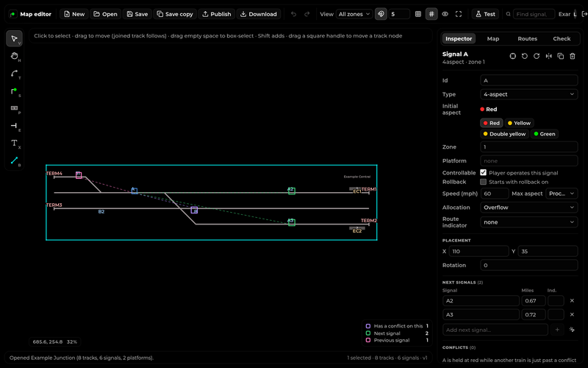Open the Routes tab
Viewport: 588px width, 368px height.
pos(527,39)
